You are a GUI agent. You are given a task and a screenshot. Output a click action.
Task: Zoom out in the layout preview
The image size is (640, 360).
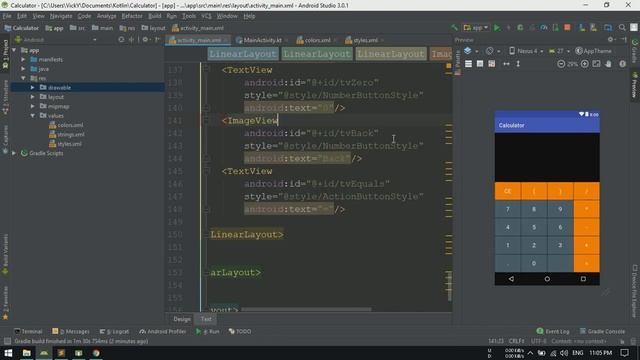[x=561, y=64]
